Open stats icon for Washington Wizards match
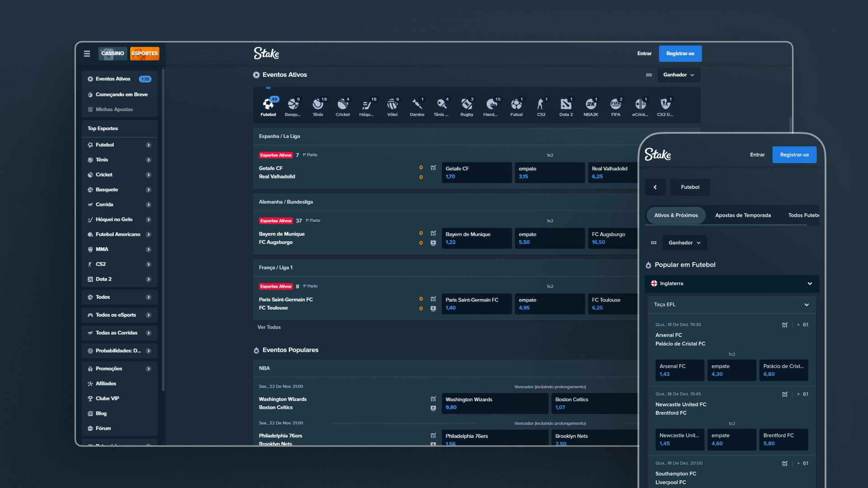This screenshot has height=488, width=868. tap(433, 399)
